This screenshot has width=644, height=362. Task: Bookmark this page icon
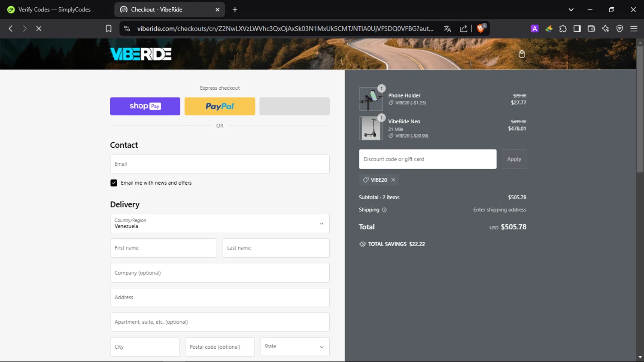[x=109, y=28]
